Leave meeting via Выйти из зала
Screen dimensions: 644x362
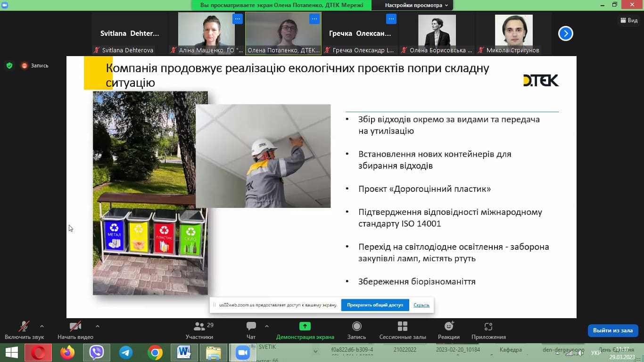[613, 330]
